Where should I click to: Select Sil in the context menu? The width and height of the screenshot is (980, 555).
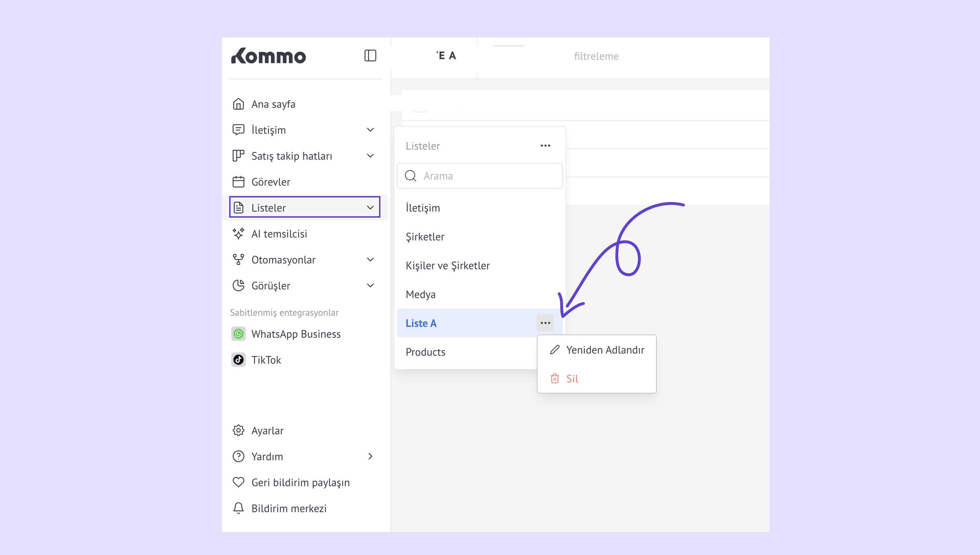click(x=571, y=378)
